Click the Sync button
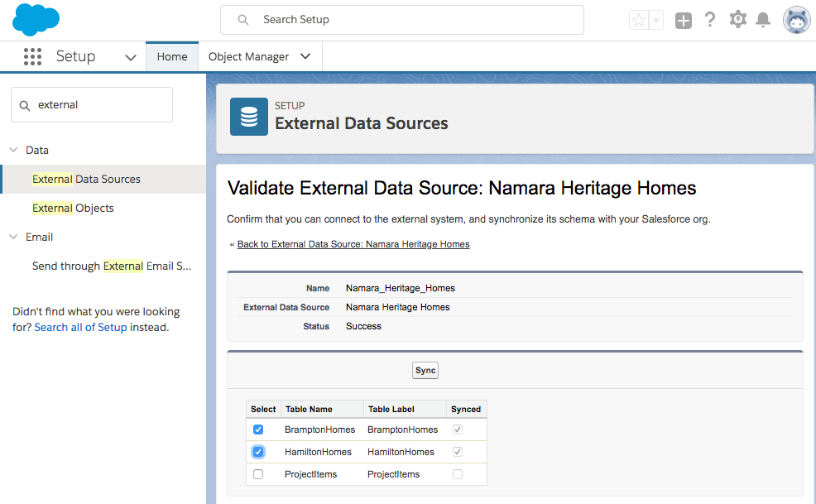This screenshot has height=504, width=816. click(x=425, y=370)
